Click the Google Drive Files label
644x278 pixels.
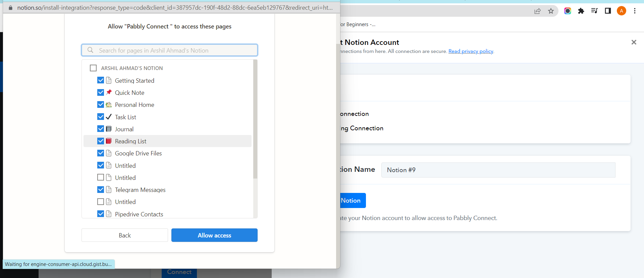[x=138, y=153]
